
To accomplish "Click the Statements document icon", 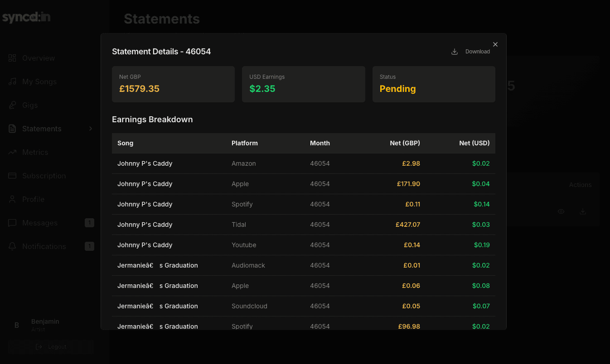I will [12, 129].
